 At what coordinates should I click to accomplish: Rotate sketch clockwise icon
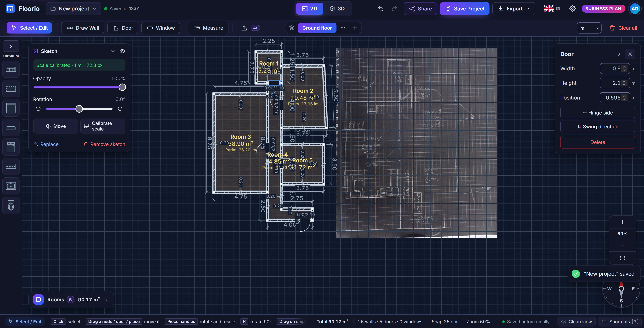tap(120, 109)
